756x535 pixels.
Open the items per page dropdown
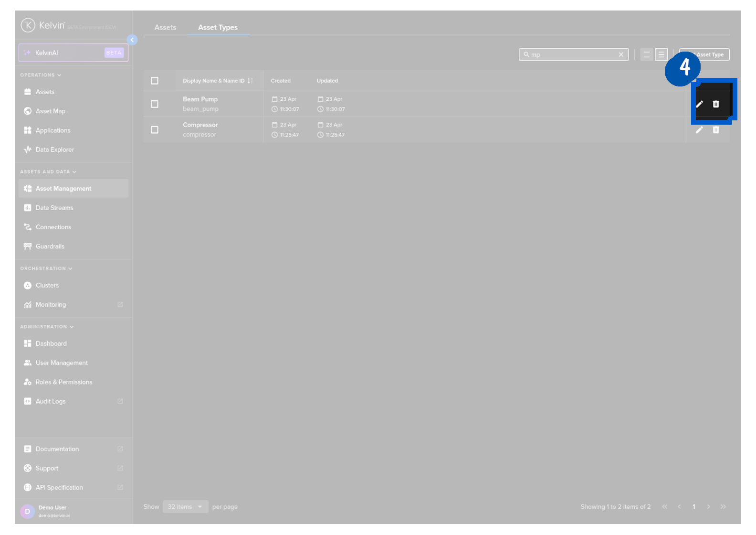click(185, 507)
